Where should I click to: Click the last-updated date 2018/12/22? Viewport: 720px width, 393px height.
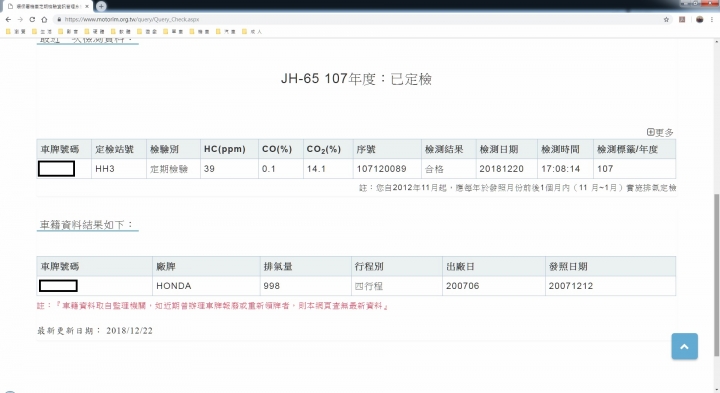click(129, 331)
